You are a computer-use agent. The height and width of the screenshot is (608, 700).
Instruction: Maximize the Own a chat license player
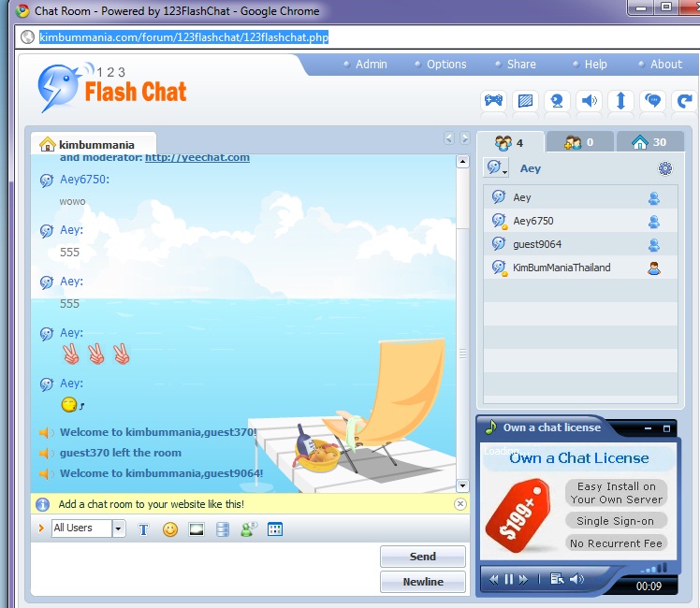(666, 428)
